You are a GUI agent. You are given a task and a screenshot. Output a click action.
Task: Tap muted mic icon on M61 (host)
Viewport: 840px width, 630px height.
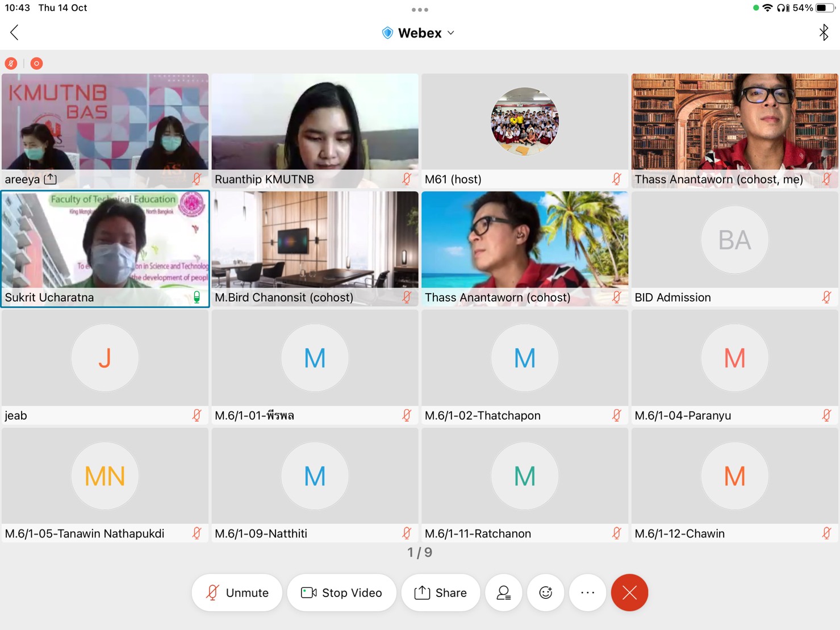[x=616, y=179]
